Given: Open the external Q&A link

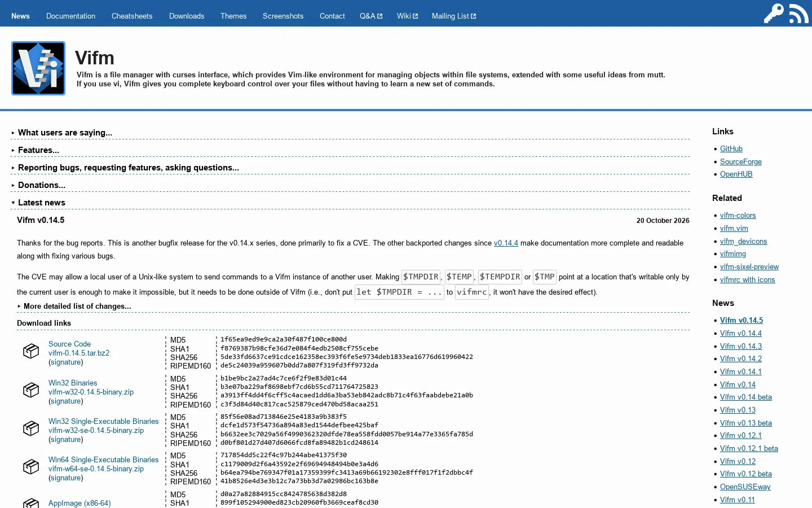Looking at the screenshot, I should point(371,16).
